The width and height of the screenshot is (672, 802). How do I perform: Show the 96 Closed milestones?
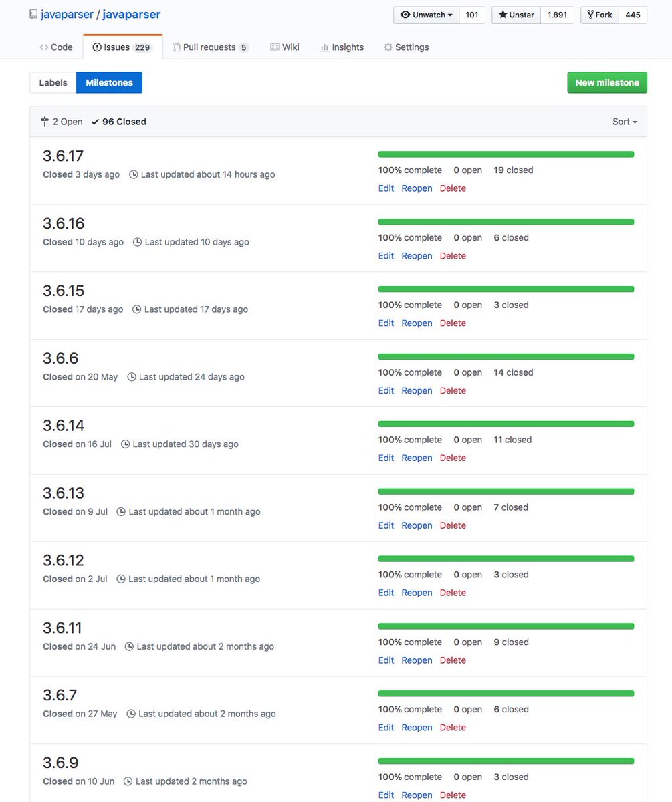point(118,122)
